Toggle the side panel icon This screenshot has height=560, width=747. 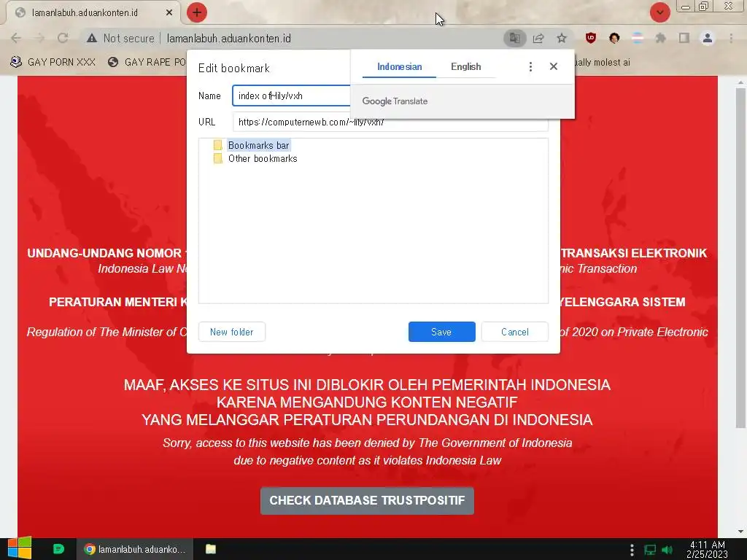(684, 38)
